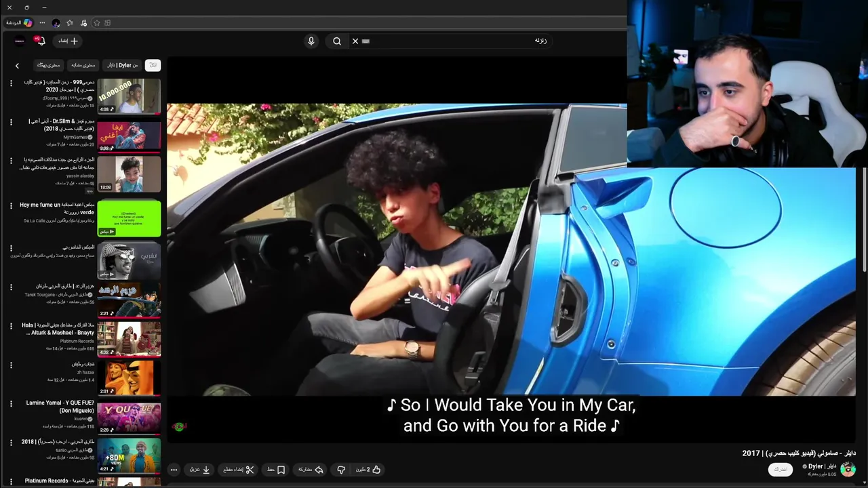Subscribe to Dyler channel (اشتراك)

781,469
